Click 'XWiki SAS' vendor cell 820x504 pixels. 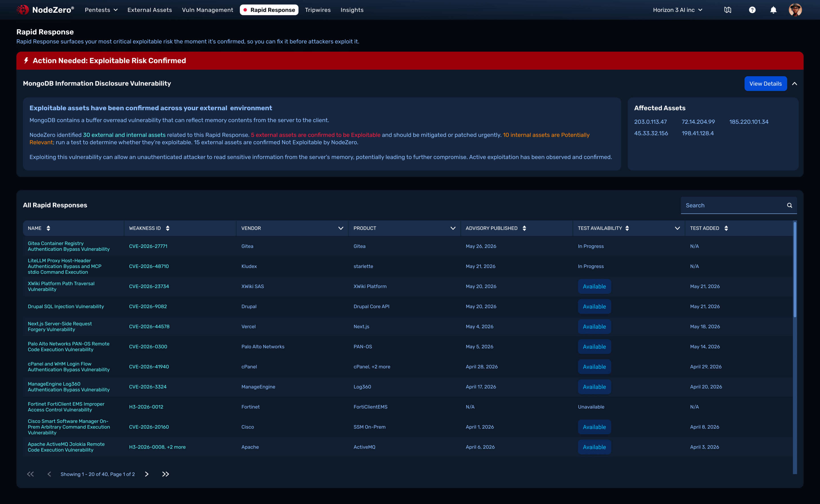(253, 286)
